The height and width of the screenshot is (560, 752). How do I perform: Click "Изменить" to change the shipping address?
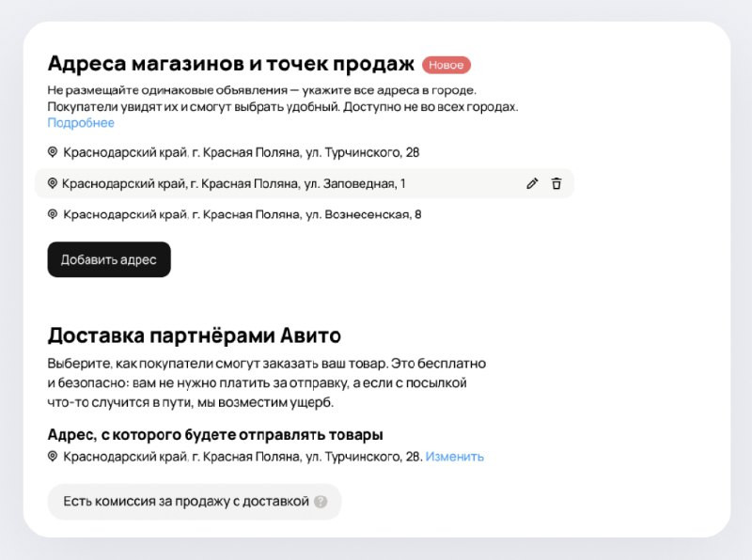[x=454, y=457]
